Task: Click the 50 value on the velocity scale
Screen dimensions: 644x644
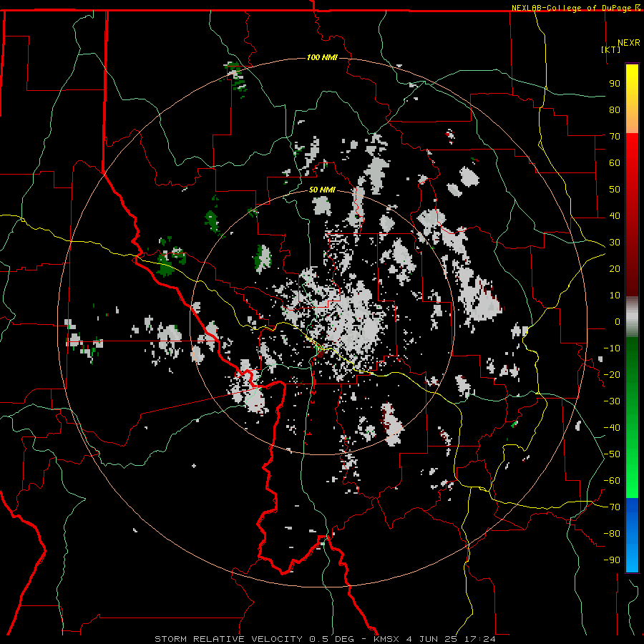Action: [615, 190]
